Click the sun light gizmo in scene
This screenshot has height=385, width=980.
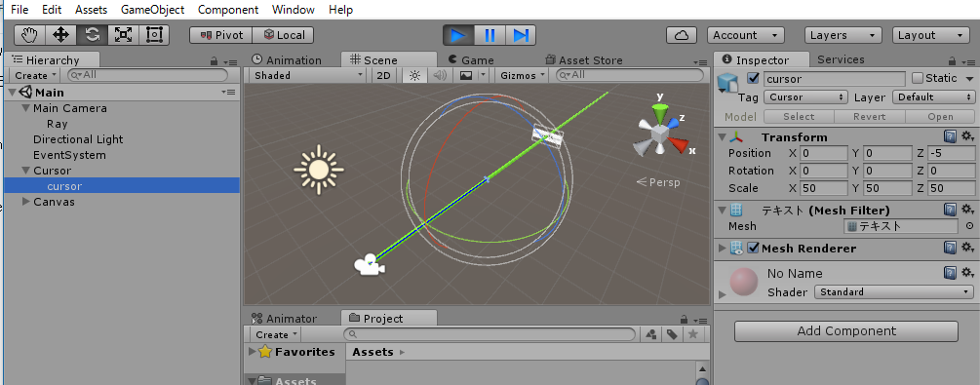pos(319,169)
